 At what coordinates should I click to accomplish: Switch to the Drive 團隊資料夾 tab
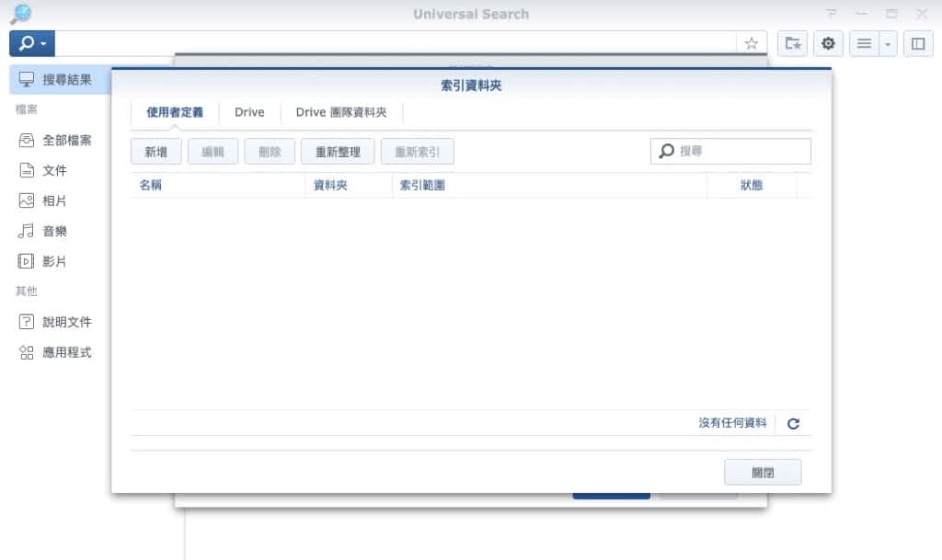(x=340, y=112)
